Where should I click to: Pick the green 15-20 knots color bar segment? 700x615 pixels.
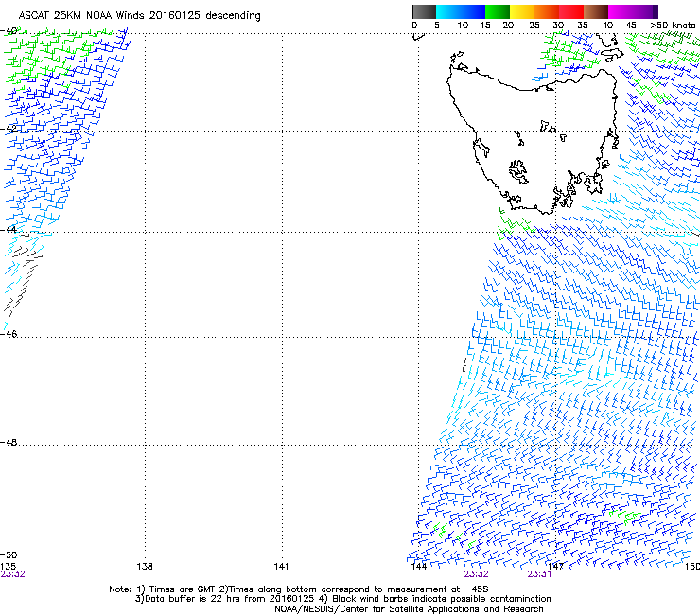[498, 11]
